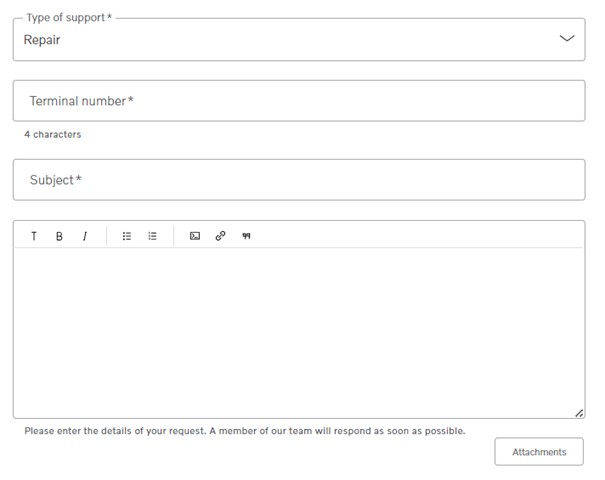Toggle bold formatting in editor
The image size is (605, 480).
pos(59,236)
